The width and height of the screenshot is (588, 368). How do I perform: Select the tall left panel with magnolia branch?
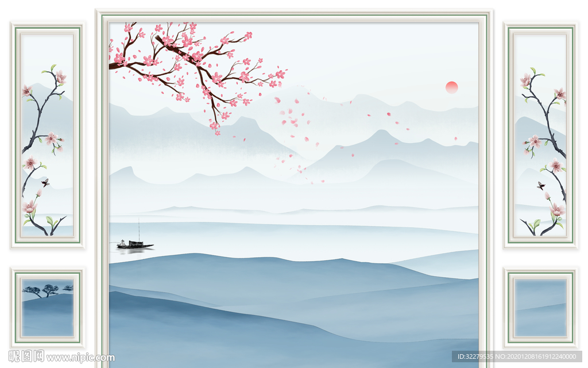pyautogui.click(x=47, y=136)
